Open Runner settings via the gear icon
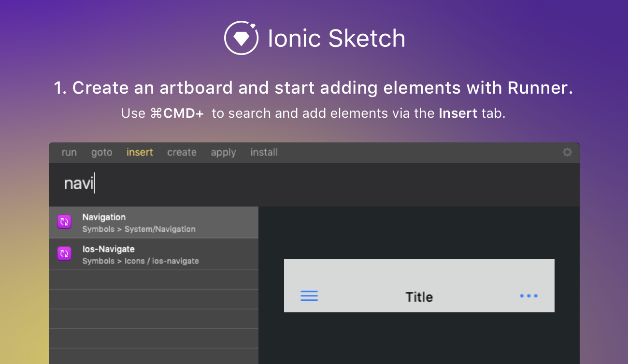The height and width of the screenshot is (364, 628). coord(567,152)
